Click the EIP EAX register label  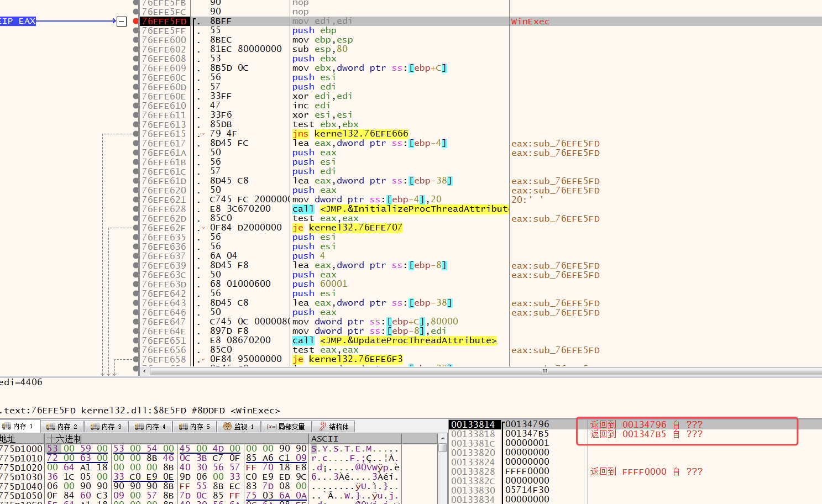(x=18, y=21)
